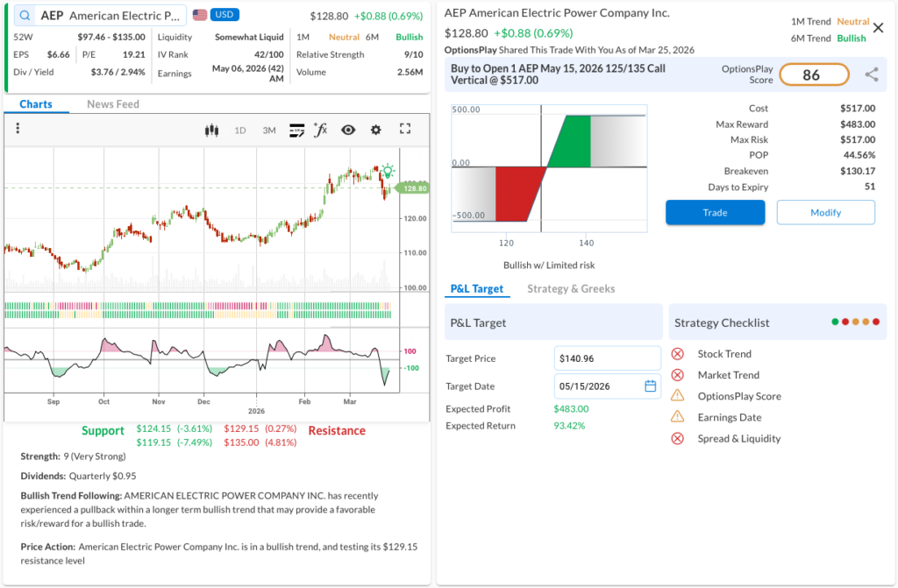Open the chart three-dot options menu
This screenshot has width=898, height=588.
18,129
